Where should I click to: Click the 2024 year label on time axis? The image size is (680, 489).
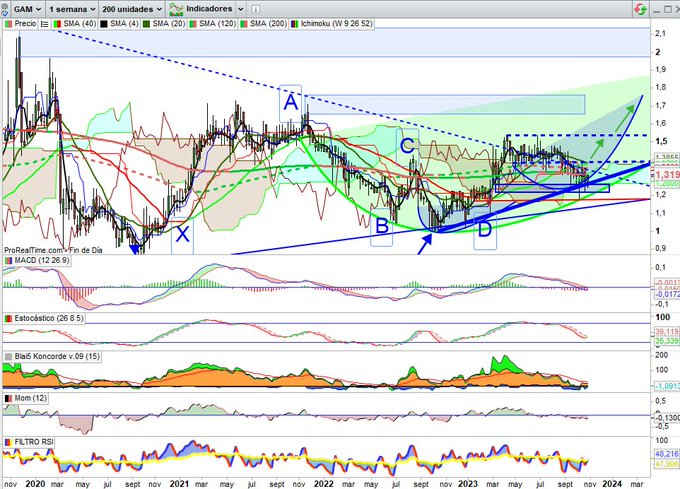click(x=612, y=484)
